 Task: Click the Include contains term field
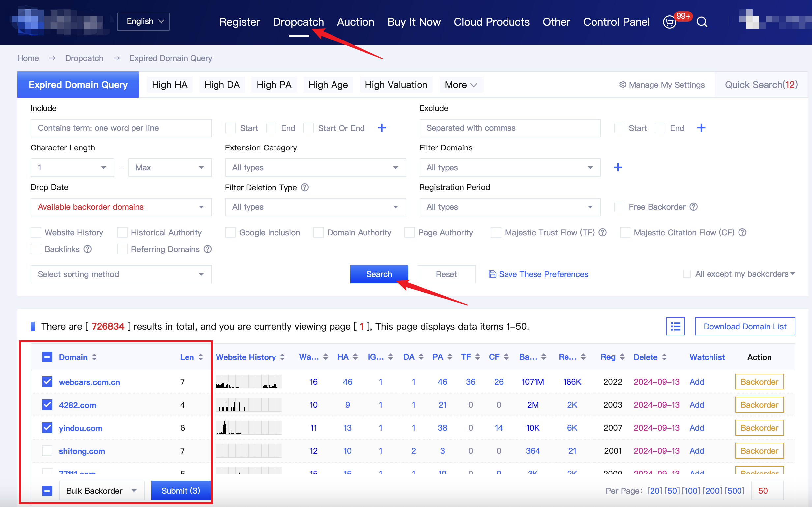pos(121,128)
